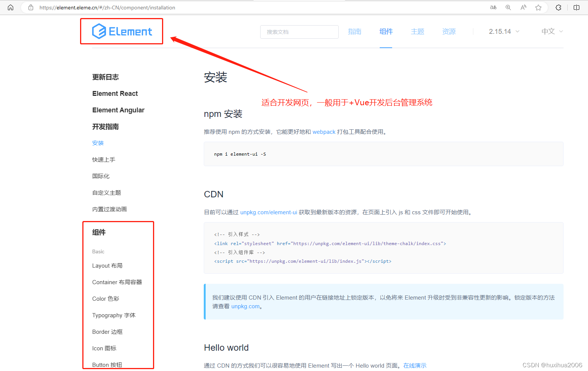Image resolution: width=588 pixels, height=371 pixels.
Task: Click the address bar URL
Action: click(107, 8)
